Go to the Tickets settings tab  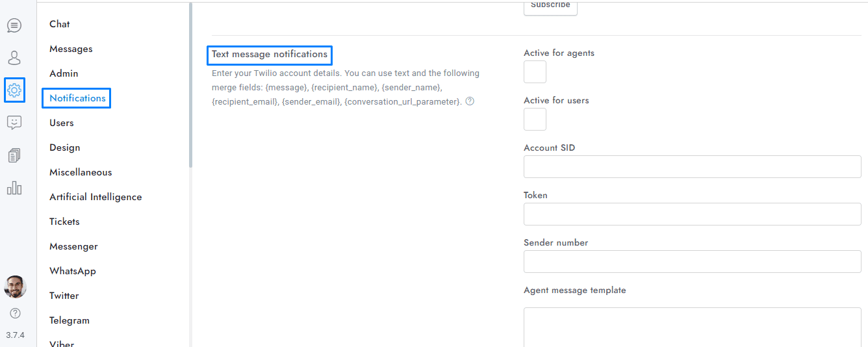64,222
